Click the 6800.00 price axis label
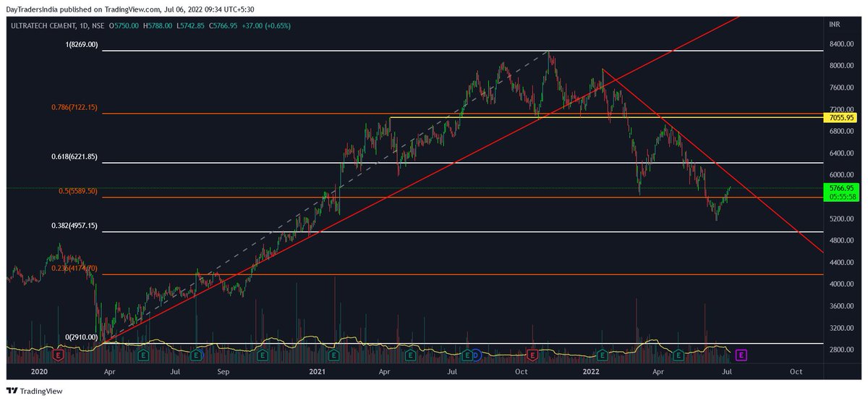 (843, 132)
